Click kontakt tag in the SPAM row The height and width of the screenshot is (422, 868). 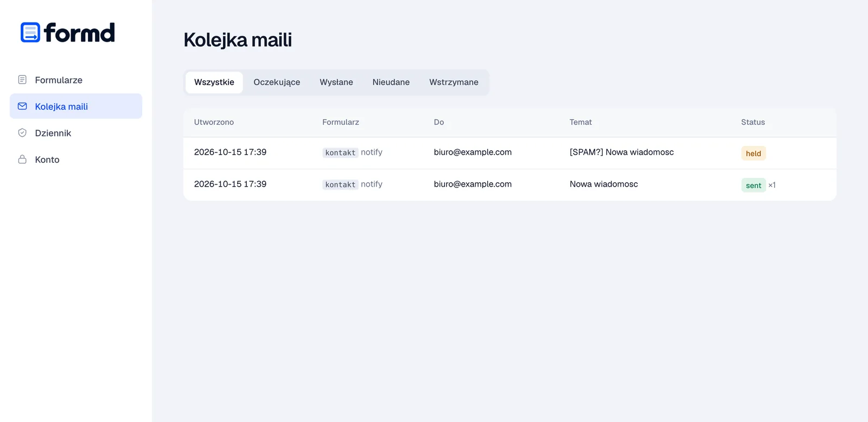point(340,153)
